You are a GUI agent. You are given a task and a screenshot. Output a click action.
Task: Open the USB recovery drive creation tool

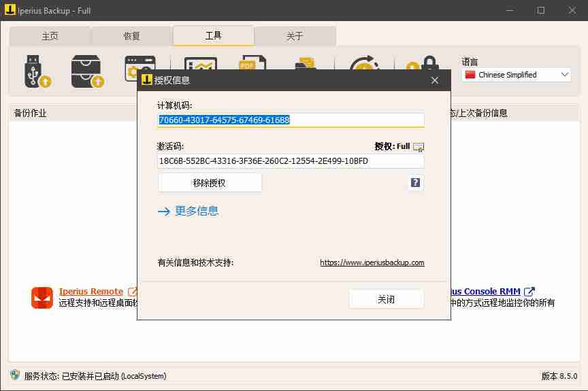(37, 71)
